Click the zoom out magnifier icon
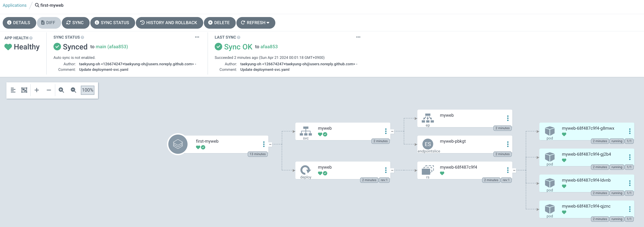Viewport: 644px width, 227px height. coord(73,90)
